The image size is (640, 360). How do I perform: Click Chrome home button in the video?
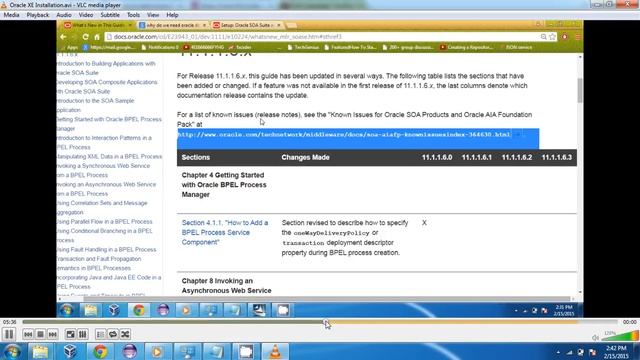(x=97, y=37)
